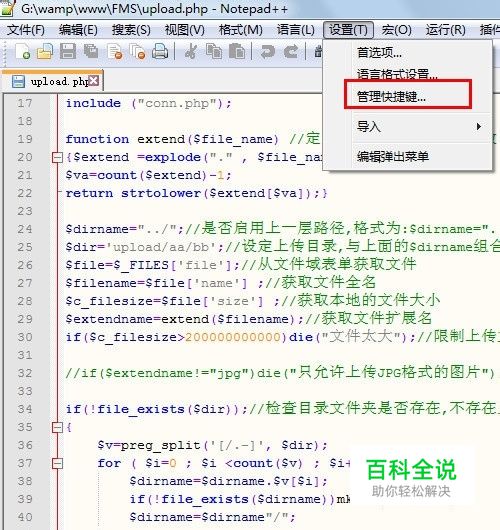This screenshot has height=530, width=500.
Task: Click the Open file folder icon
Action: click(x=45, y=52)
